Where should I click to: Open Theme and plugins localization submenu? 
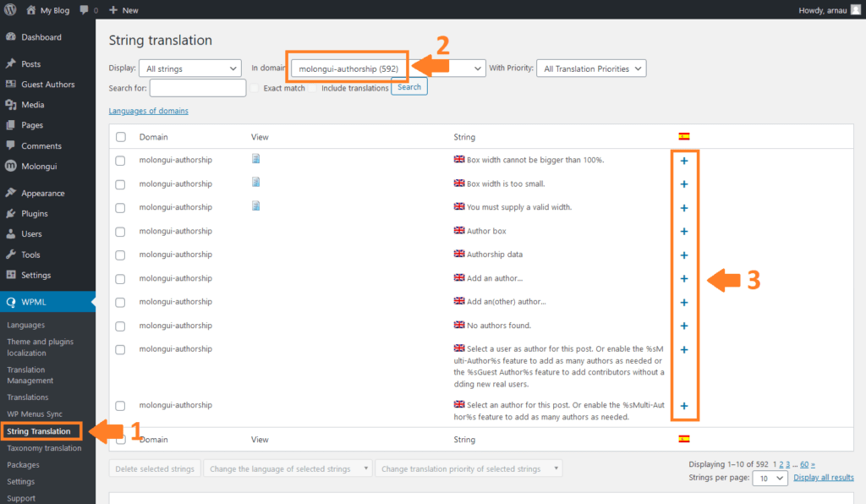41,348
